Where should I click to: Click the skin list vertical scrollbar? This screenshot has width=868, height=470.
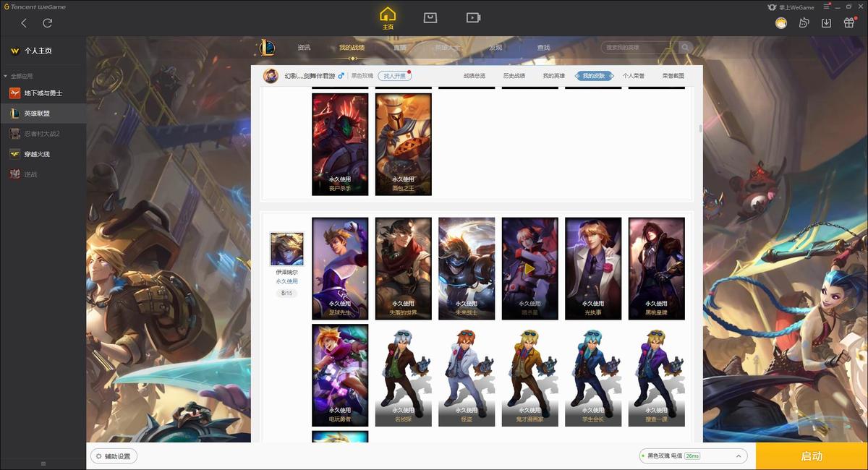[699, 128]
